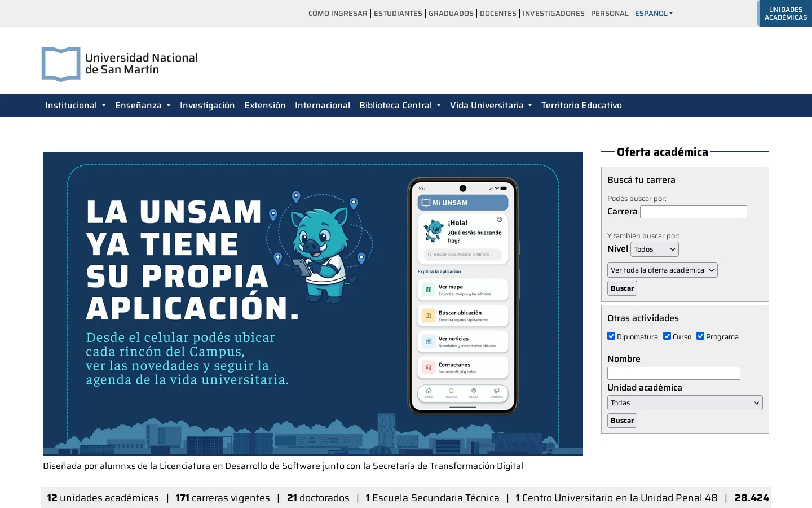The height and width of the screenshot is (508, 812).
Task: Uncheck the Programa checkbox
Action: (700, 336)
